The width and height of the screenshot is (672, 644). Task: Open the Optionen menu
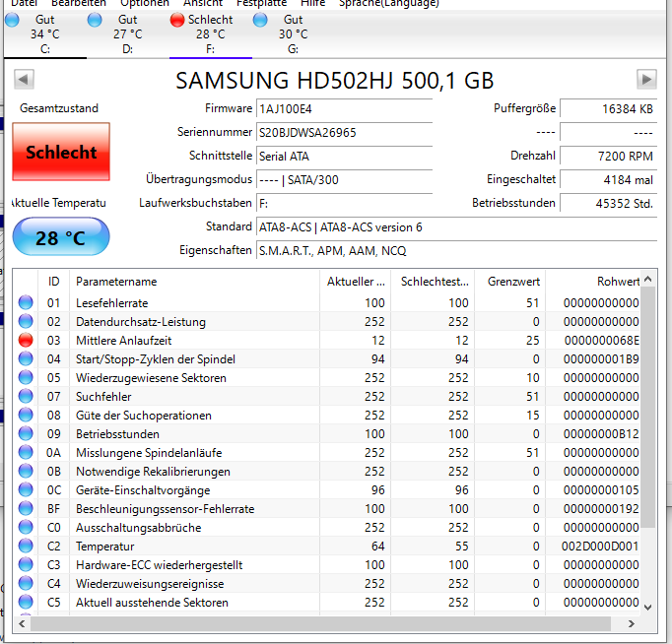click(x=145, y=3)
